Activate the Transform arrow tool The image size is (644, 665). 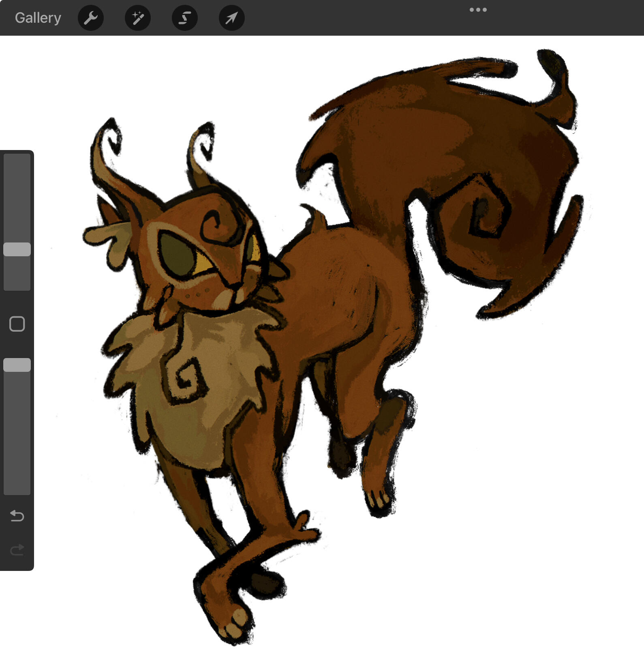tap(231, 18)
